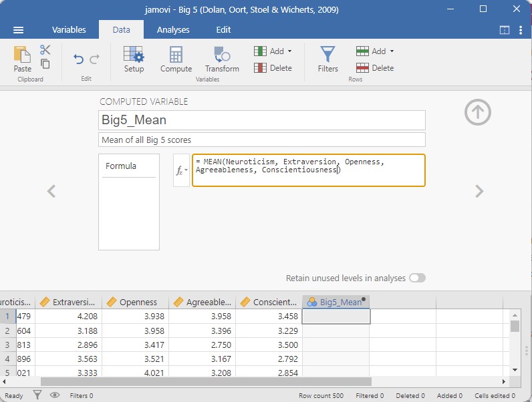Open the Add rows dropdown

[x=375, y=51]
